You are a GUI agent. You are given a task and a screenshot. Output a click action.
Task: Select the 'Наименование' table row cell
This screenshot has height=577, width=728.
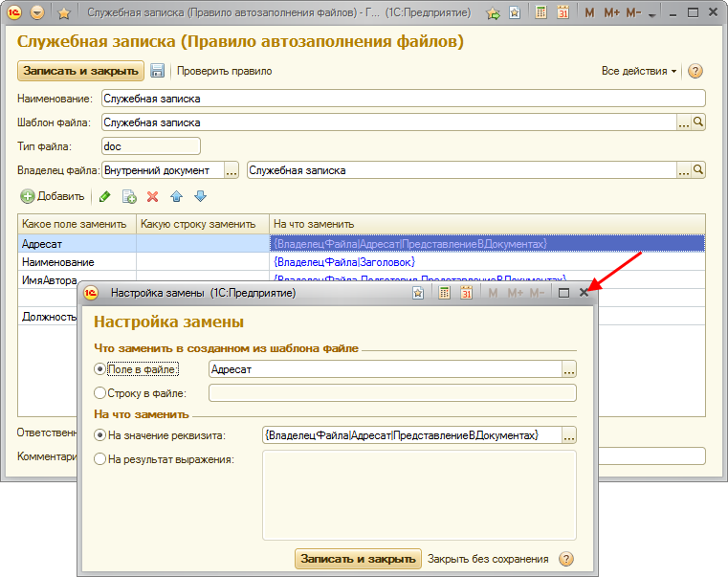pos(77,262)
